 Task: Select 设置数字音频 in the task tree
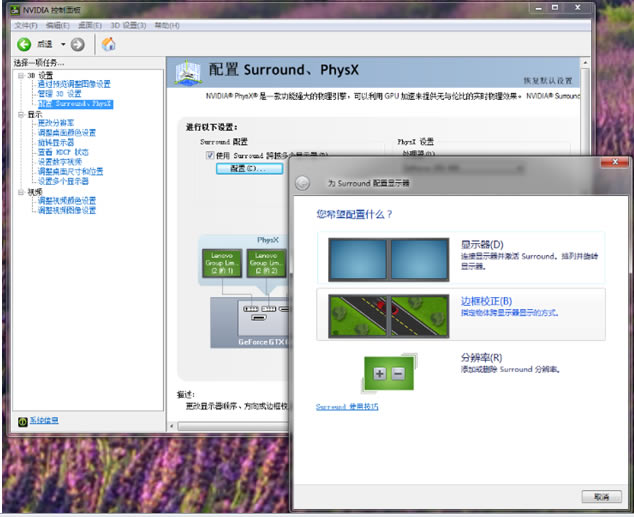coord(59,162)
